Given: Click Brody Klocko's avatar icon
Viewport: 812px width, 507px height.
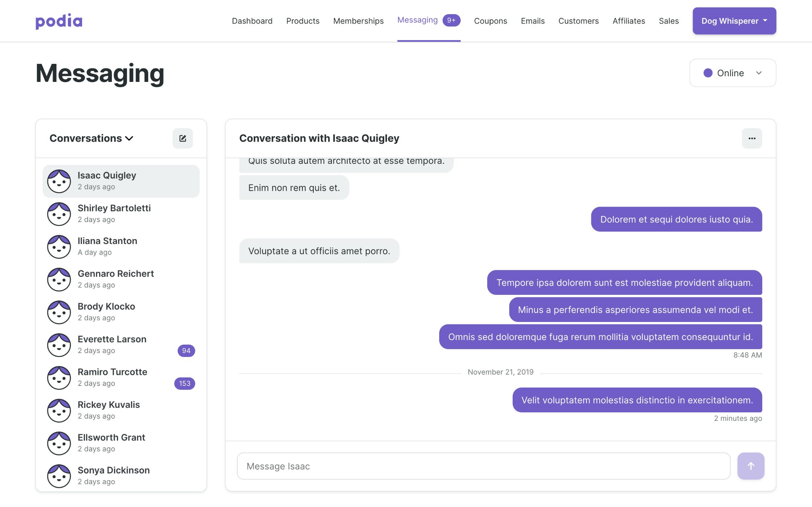Looking at the screenshot, I should pos(59,312).
